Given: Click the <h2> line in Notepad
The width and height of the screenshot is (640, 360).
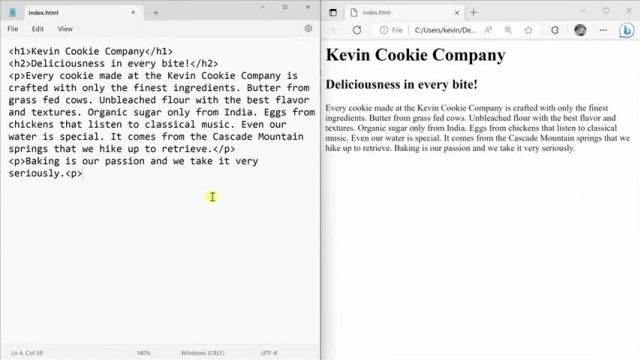Looking at the screenshot, I should point(113,64).
